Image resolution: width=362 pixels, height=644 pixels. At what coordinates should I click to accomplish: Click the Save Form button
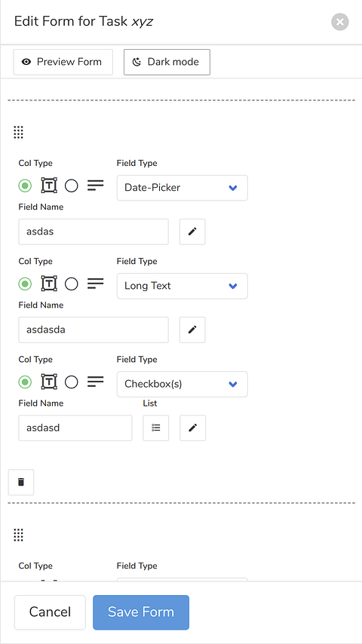coord(141,612)
